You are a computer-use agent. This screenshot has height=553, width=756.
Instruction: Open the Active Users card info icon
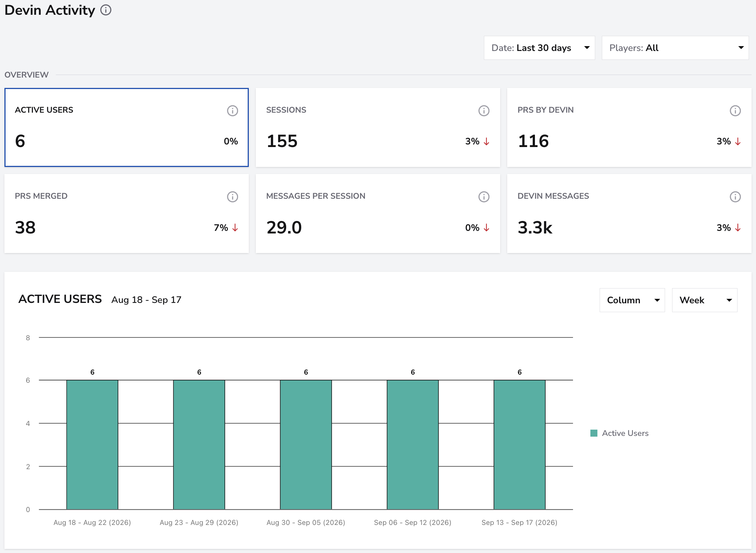click(x=233, y=110)
